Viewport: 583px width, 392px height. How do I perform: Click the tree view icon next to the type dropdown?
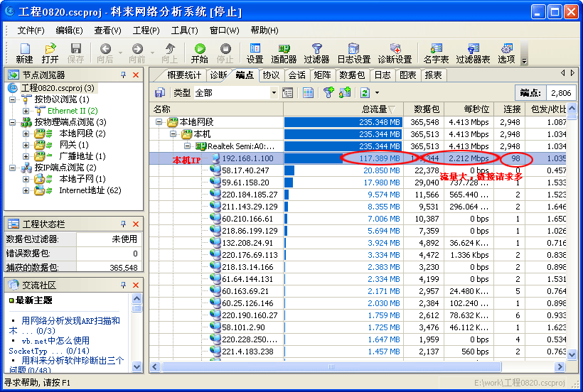click(x=287, y=92)
